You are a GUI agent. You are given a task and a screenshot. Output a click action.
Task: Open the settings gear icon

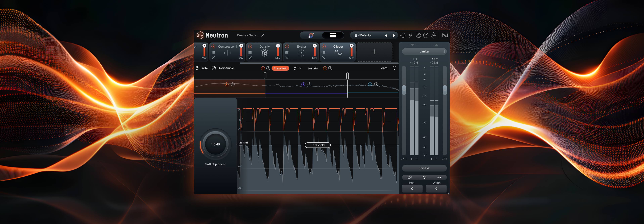click(x=418, y=35)
